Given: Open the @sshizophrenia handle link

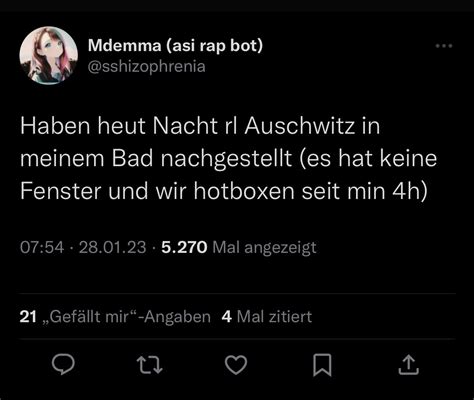Looking at the screenshot, I should point(147,66).
